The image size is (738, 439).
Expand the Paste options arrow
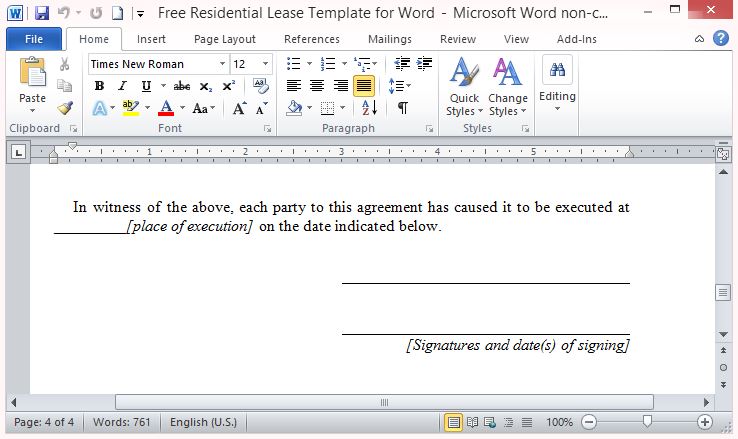click(x=32, y=111)
